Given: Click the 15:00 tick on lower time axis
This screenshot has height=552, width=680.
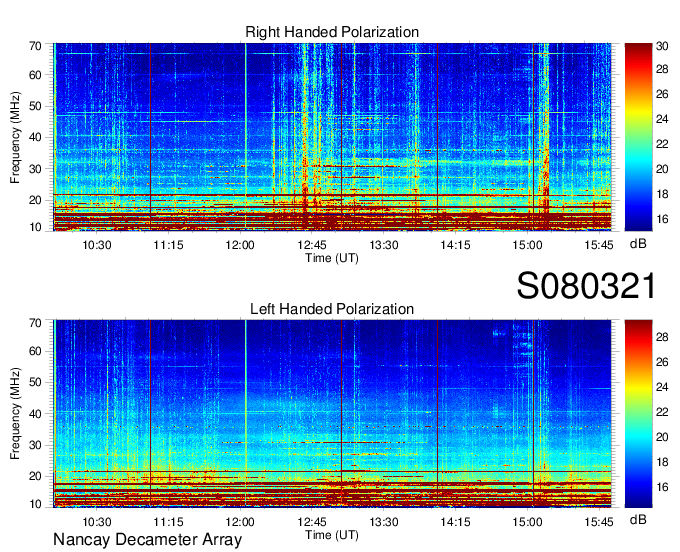Looking at the screenshot, I should tap(527, 522).
